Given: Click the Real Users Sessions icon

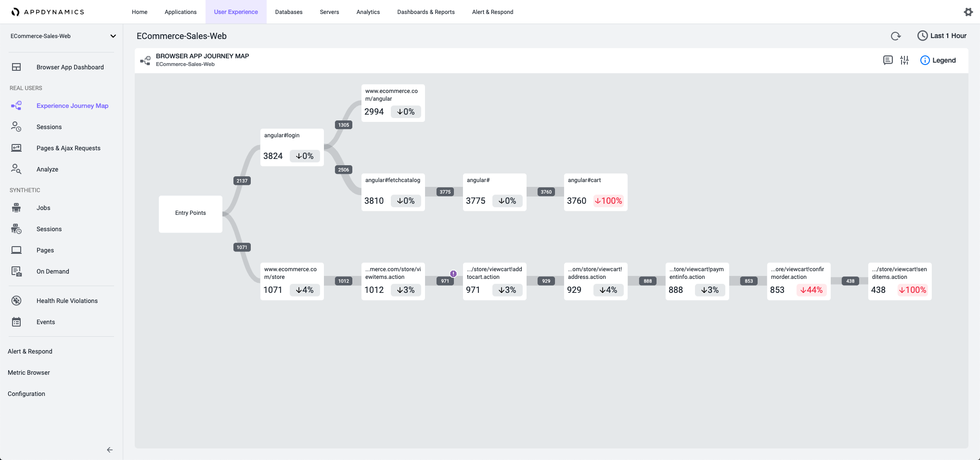Looking at the screenshot, I should point(16,127).
